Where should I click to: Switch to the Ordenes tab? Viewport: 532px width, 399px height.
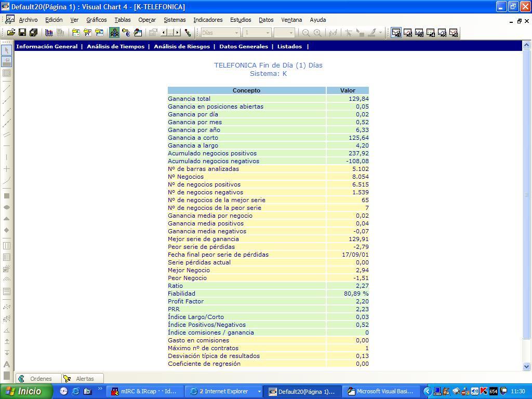[38, 379]
